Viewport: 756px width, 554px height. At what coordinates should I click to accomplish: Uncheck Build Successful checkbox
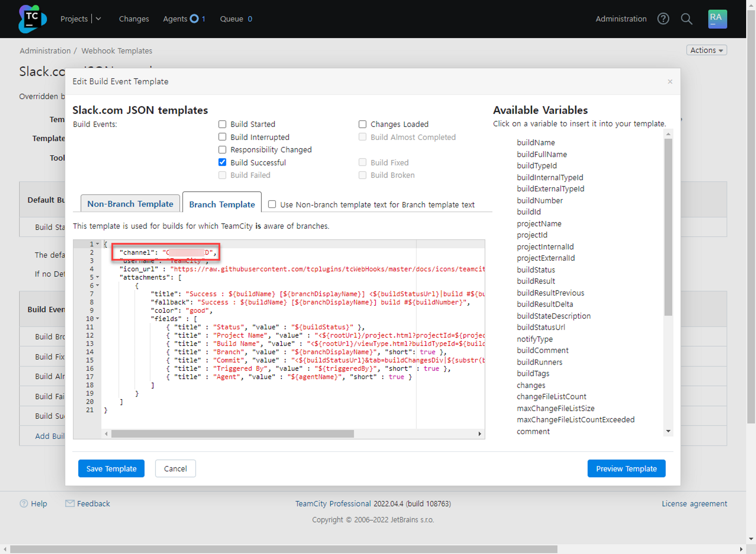(x=222, y=162)
